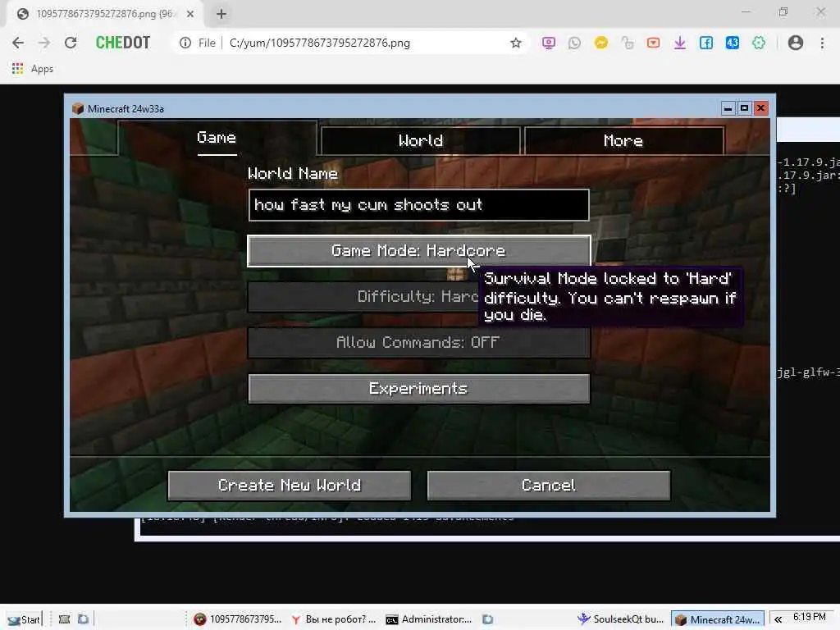This screenshot has height=630, width=840.
Task: Click the World Name text field
Action: click(419, 205)
